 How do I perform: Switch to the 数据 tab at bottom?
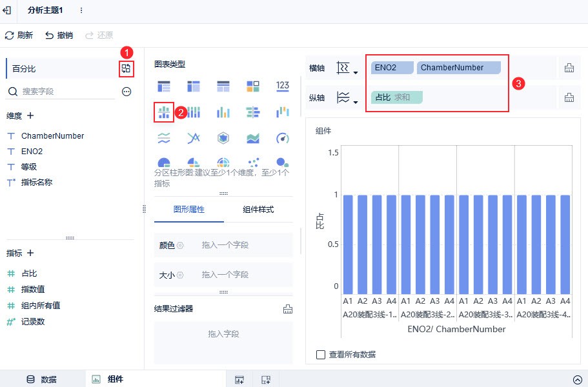click(x=42, y=379)
